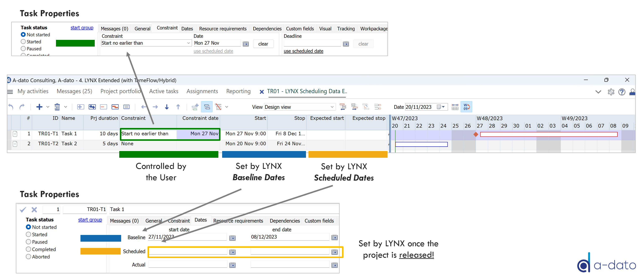Click the Baseline end date field 08/12/2023

(290, 237)
